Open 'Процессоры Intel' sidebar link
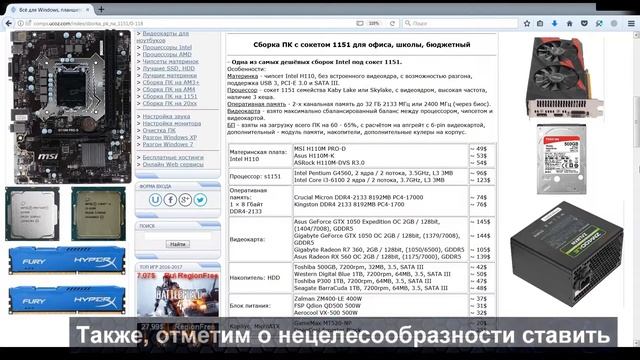This screenshot has height=360, width=640. pos(167,47)
